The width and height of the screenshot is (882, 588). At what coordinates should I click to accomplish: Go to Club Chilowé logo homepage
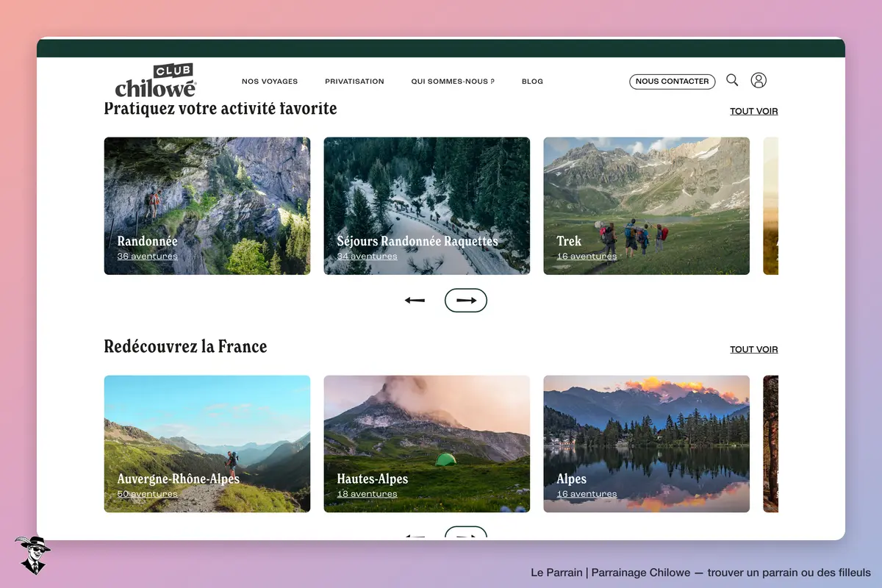click(x=156, y=80)
